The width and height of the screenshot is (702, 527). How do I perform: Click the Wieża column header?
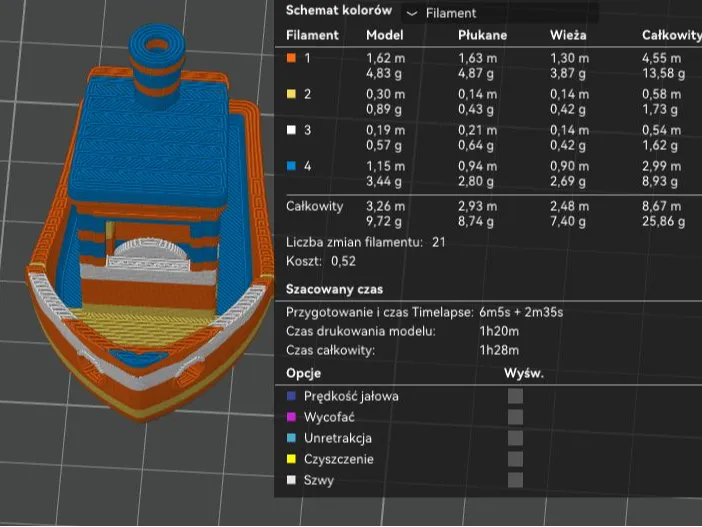[568, 35]
